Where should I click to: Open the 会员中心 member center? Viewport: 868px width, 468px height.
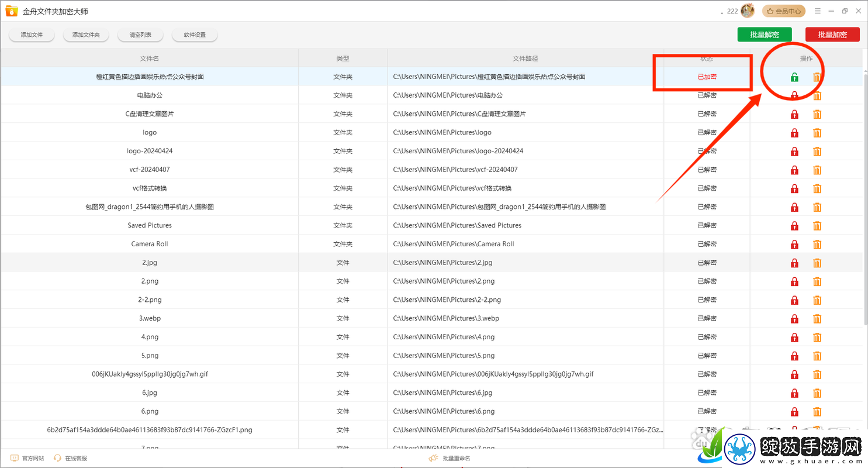[783, 11]
